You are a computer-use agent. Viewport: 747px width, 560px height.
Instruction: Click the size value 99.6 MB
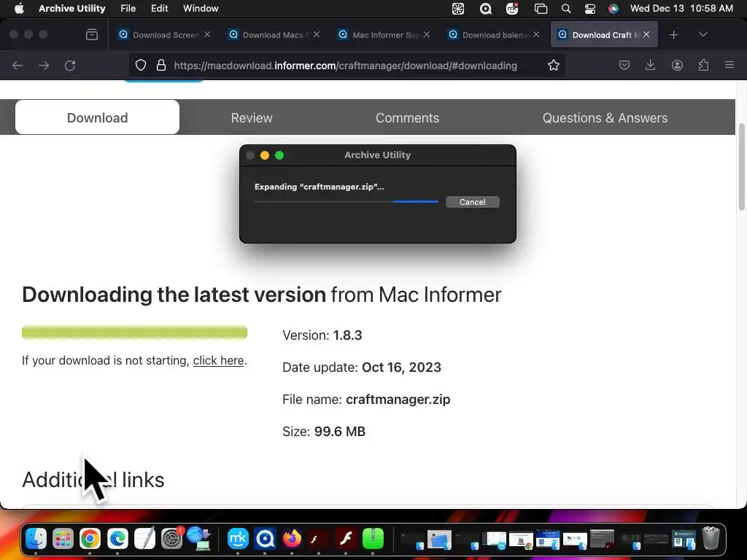tap(340, 432)
